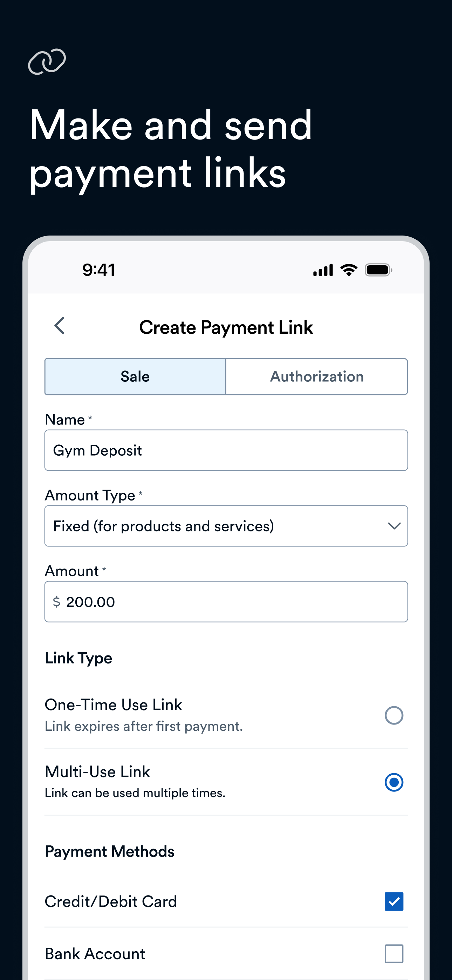Click the Amount Type chevron arrow
Screen dimensions: 452x980
394,526
